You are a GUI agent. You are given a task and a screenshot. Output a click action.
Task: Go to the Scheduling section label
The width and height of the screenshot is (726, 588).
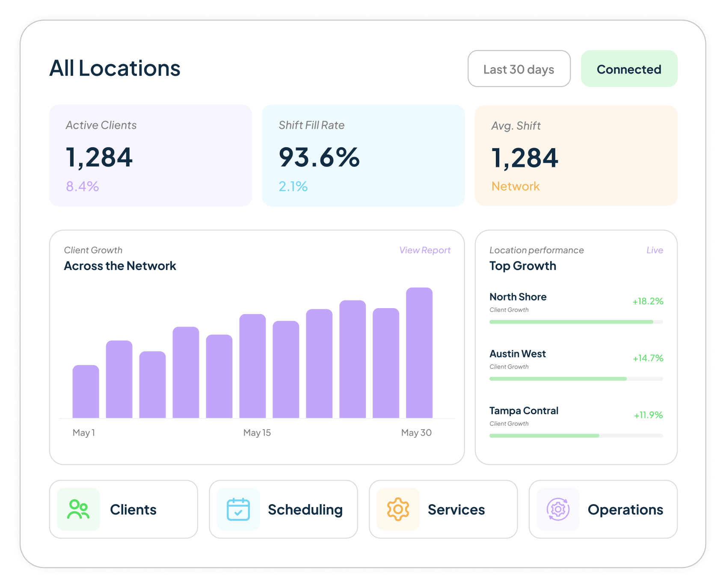(x=305, y=510)
